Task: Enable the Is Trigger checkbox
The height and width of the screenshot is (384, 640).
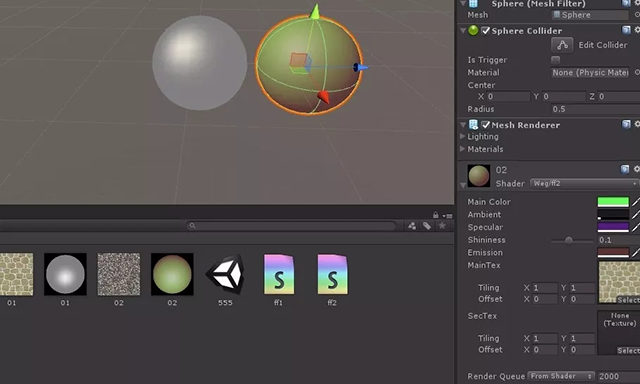Action: 556,60
